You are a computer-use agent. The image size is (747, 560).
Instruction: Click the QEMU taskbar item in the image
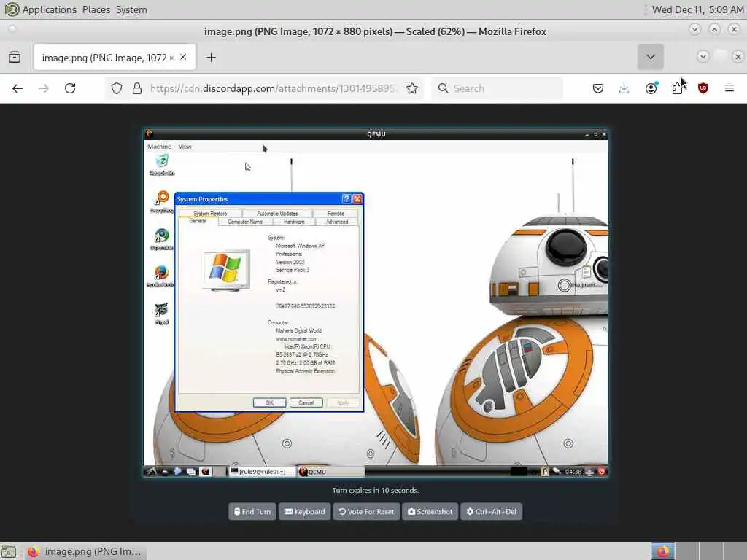pyautogui.click(x=330, y=472)
